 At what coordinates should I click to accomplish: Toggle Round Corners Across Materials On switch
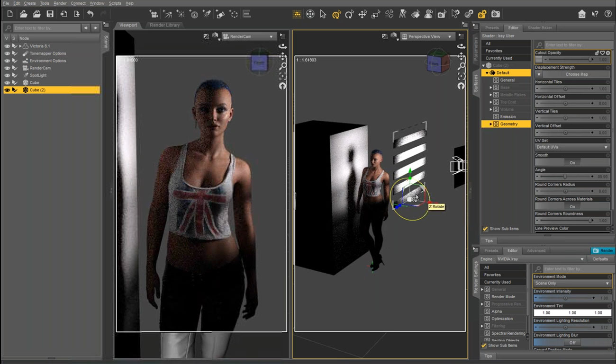point(572,206)
